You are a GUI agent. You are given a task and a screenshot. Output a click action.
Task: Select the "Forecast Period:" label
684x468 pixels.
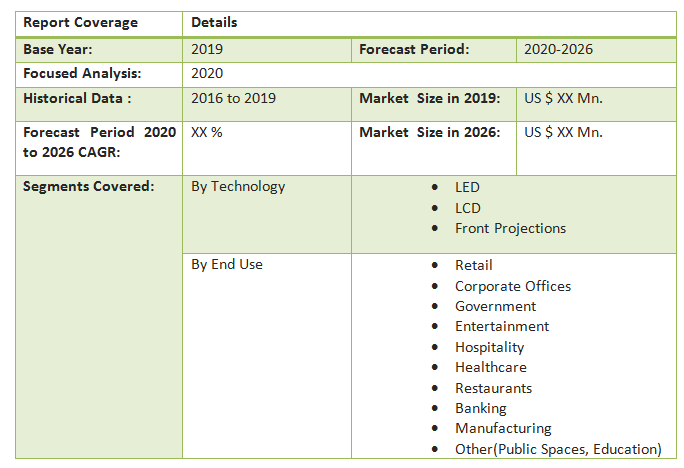click(x=414, y=49)
